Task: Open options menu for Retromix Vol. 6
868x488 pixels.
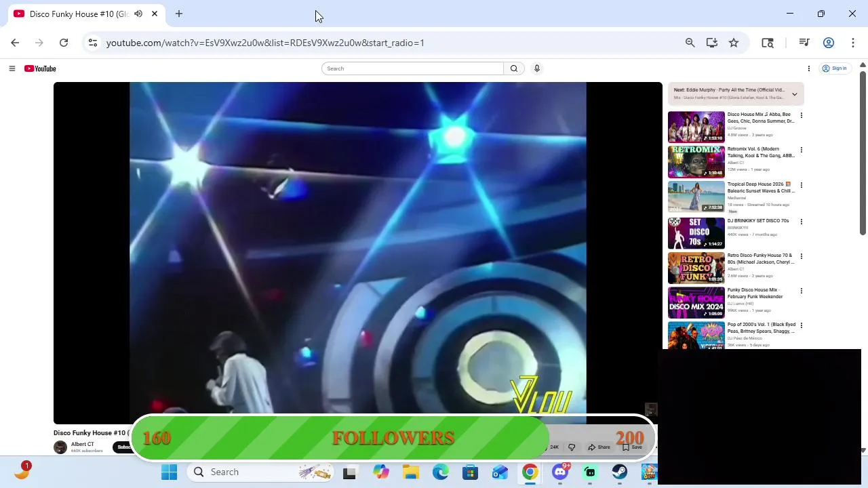Action: coord(802,150)
